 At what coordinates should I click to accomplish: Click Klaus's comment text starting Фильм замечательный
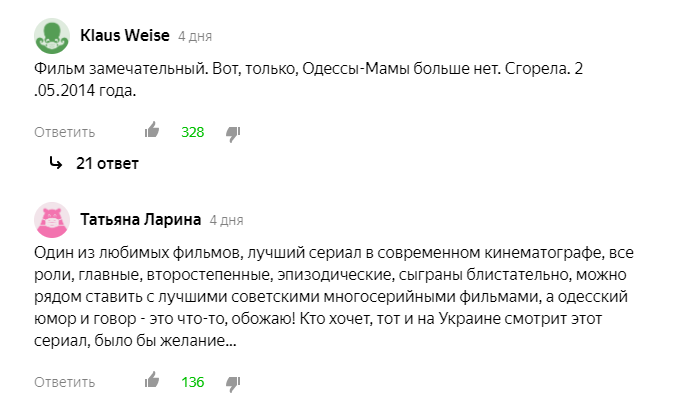click(308, 79)
